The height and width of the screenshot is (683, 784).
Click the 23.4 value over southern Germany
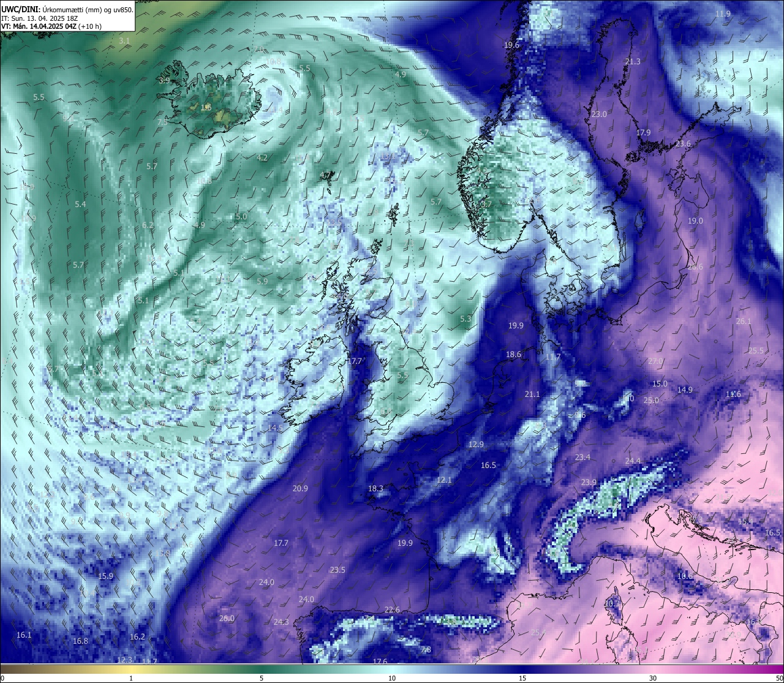click(583, 458)
